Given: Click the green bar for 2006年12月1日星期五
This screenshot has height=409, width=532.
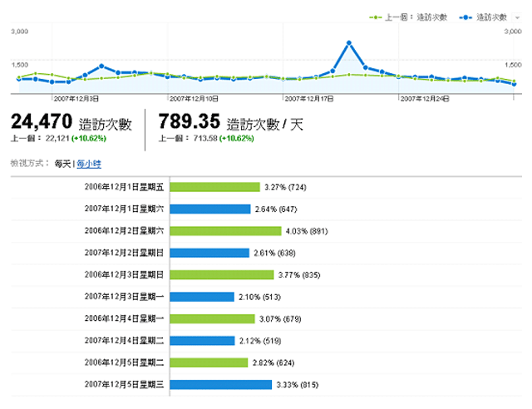Looking at the screenshot, I should pos(214,187).
